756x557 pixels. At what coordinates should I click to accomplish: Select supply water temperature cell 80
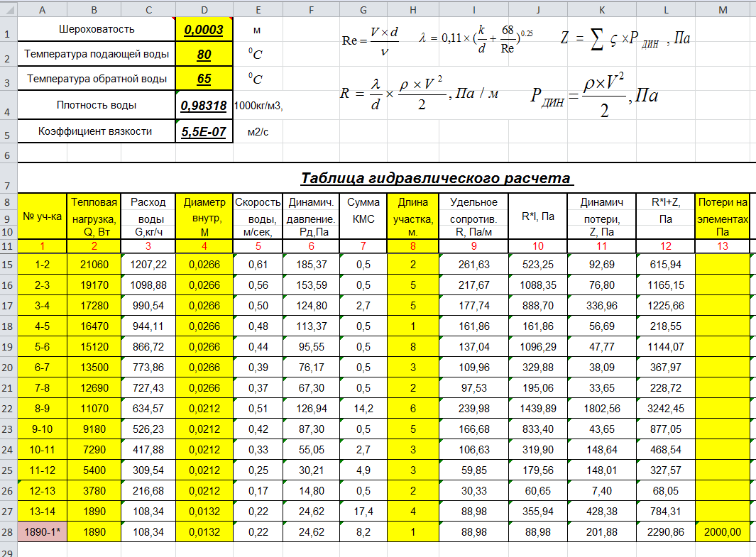pos(204,54)
